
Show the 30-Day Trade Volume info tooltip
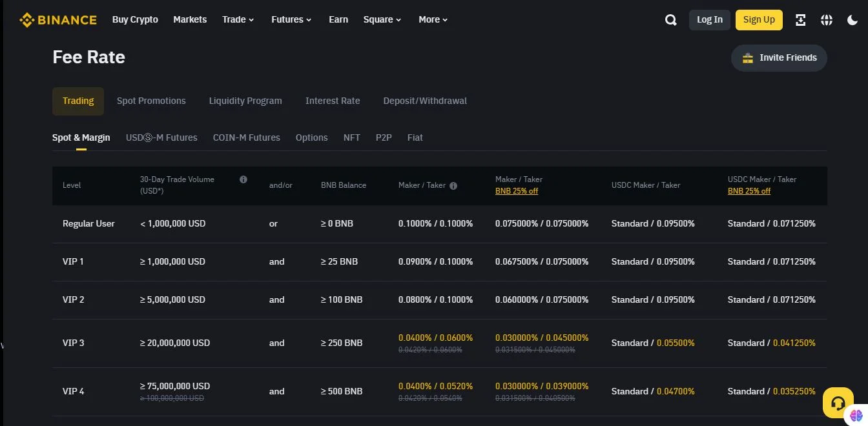pos(243,179)
